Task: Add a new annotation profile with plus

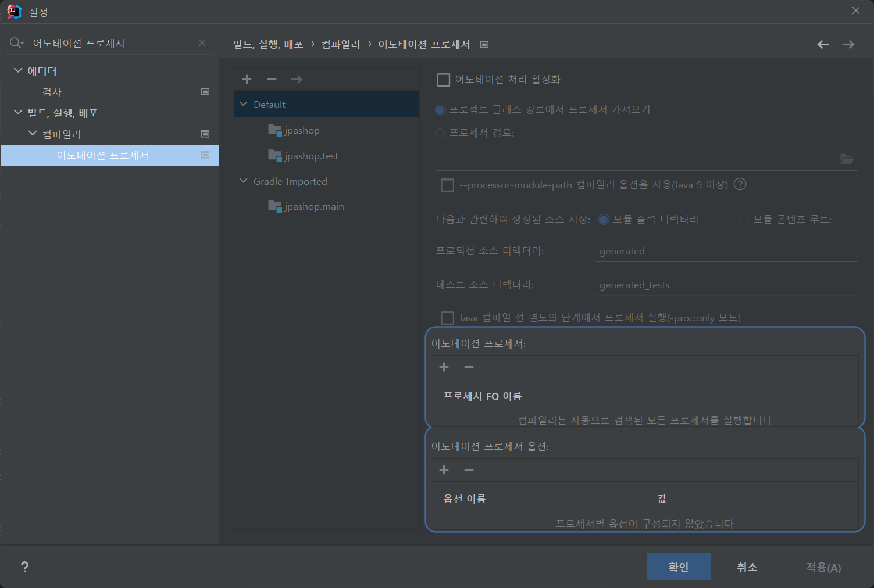Action: pos(247,79)
